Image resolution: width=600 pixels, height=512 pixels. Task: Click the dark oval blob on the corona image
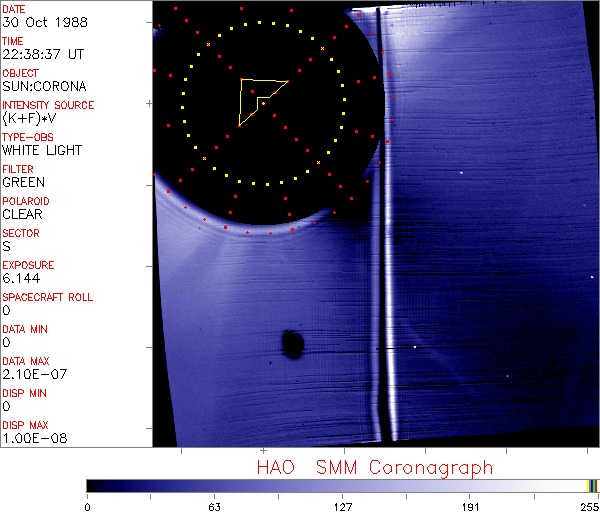(x=293, y=345)
